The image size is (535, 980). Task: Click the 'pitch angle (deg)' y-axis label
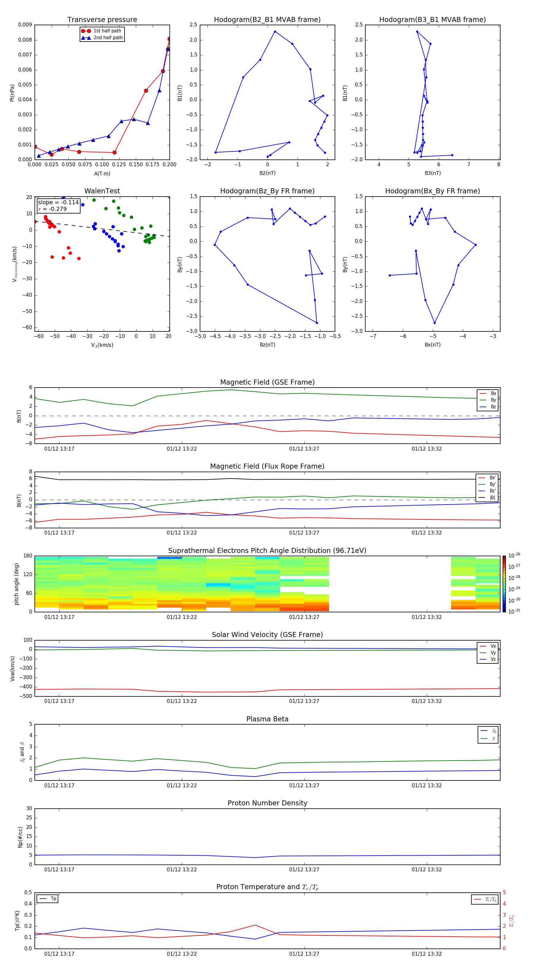pos(16,584)
